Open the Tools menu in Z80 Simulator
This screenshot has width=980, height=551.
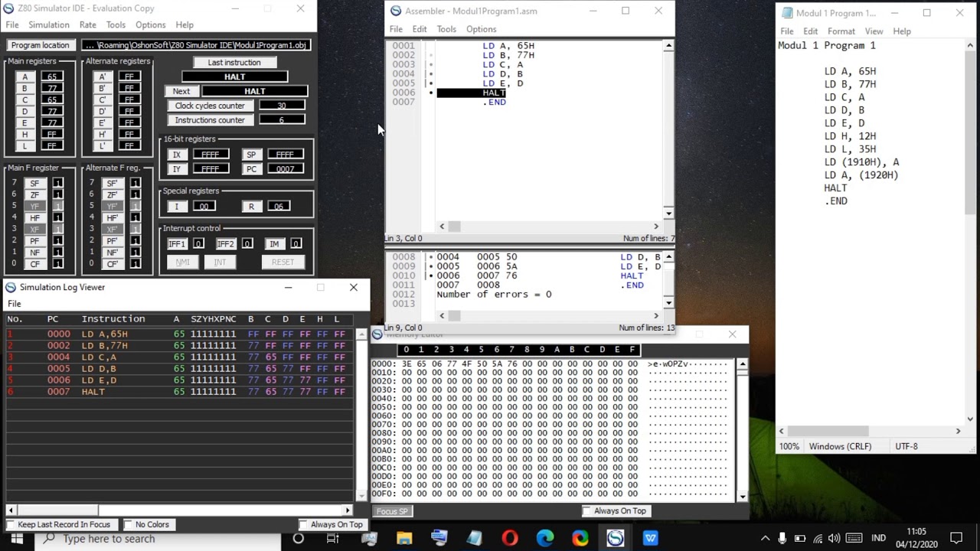(x=116, y=25)
